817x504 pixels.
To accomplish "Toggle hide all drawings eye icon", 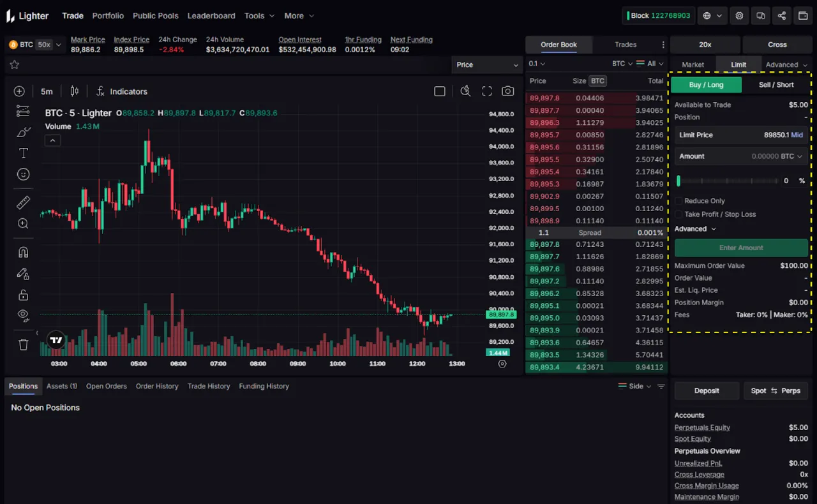I will tap(24, 315).
